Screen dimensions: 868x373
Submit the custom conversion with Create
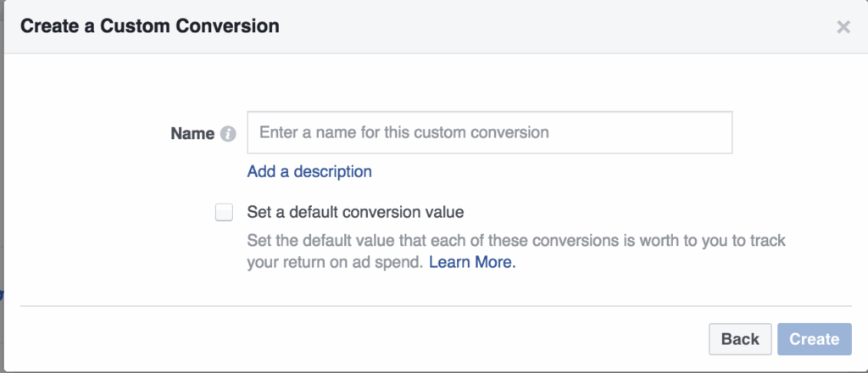(x=814, y=339)
